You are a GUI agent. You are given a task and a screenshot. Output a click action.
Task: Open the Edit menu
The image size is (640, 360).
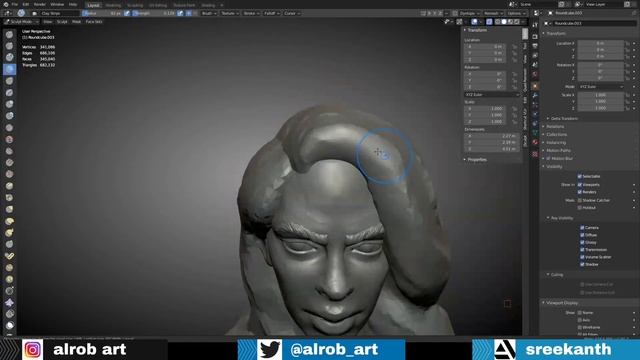[26, 4]
